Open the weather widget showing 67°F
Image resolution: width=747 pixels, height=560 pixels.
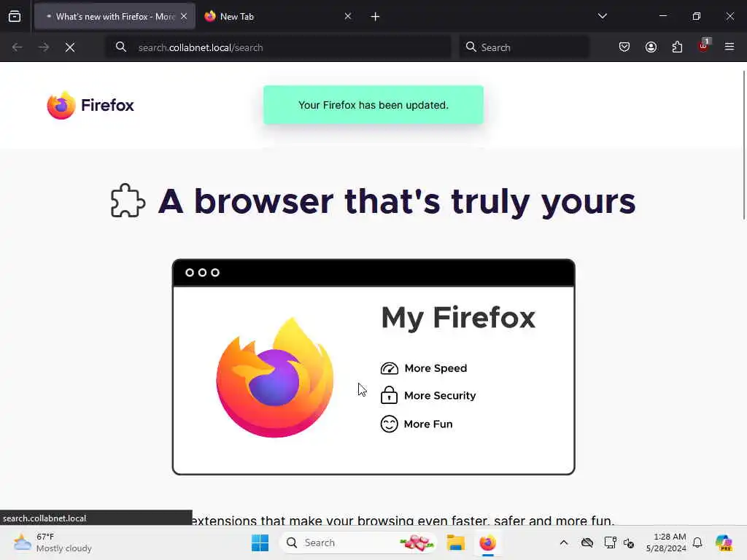tap(53, 542)
